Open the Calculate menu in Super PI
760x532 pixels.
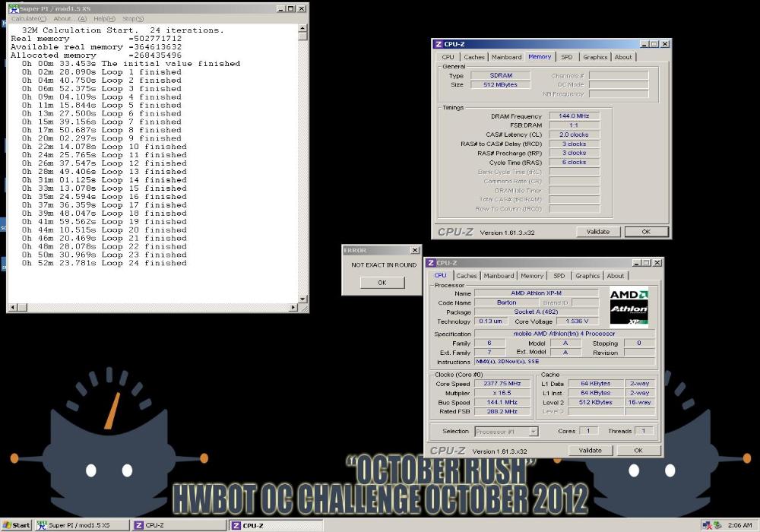29,18
